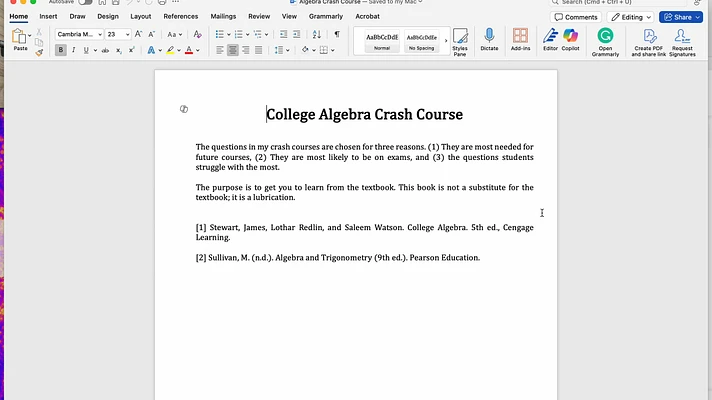This screenshot has height=400, width=712.
Task: Apply superscript formatting
Action: [131, 50]
